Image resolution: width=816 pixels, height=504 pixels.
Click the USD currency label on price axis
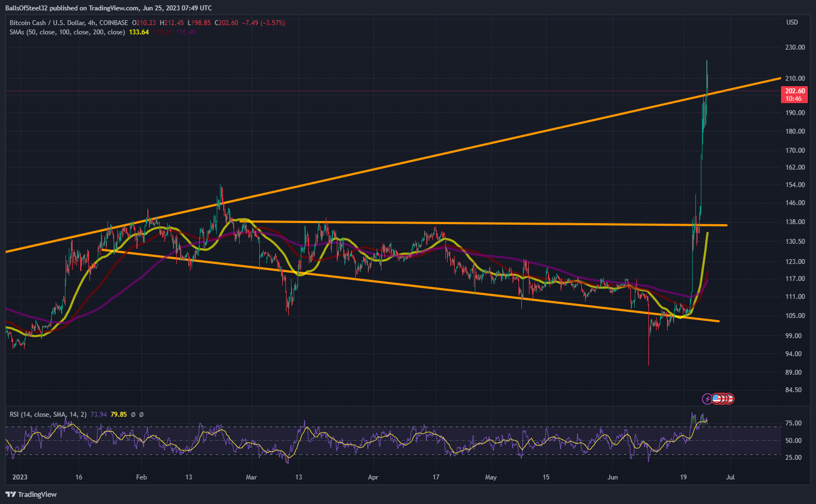tap(791, 22)
